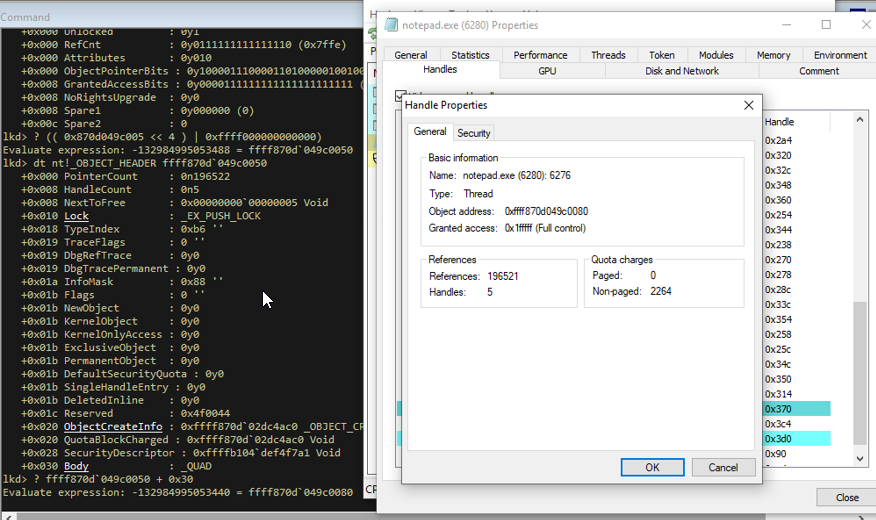The height and width of the screenshot is (520, 876).
Task: Open the Token tab in notepad.exe Properties
Action: pyautogui.click(x=661, y=55)
